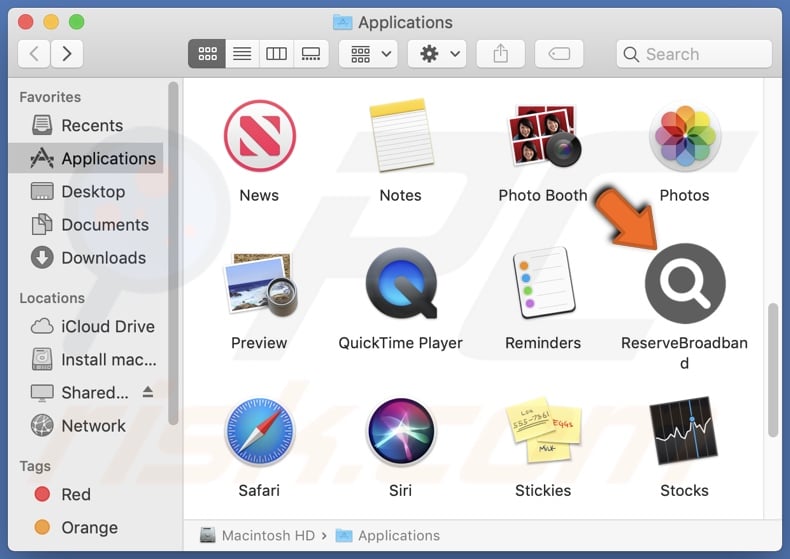Select the Install mac... volume
790x559 pixels.
86,360
